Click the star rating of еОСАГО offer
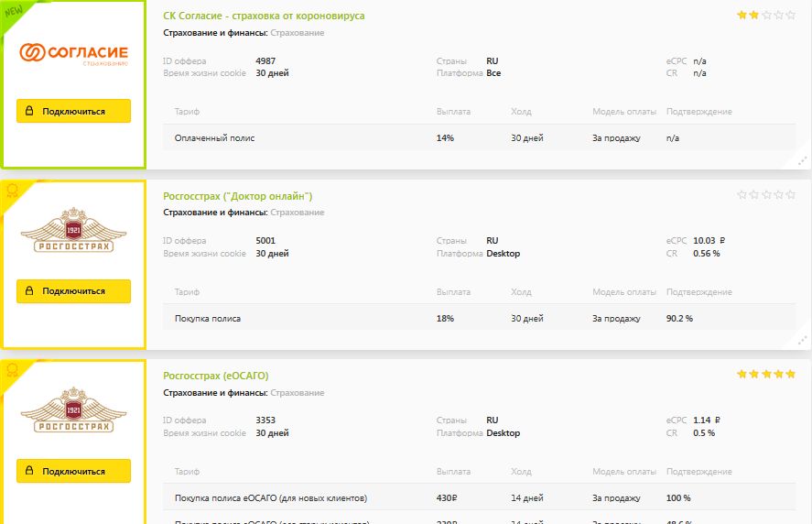Image resolution: width=812 pixels, height=524 pixels. tap(766, 375)
